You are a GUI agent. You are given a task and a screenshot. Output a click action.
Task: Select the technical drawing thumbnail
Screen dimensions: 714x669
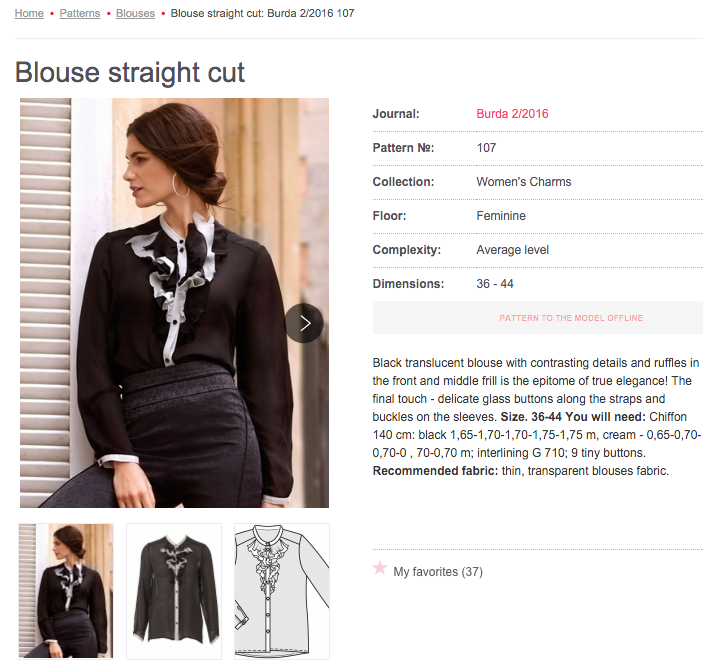282,591
